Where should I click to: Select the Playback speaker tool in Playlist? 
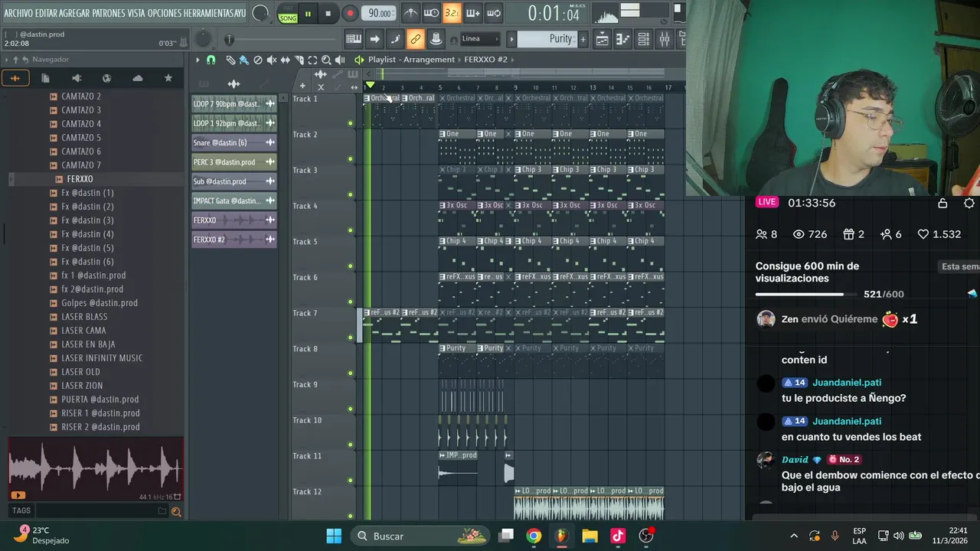click(x=340, y=60)
